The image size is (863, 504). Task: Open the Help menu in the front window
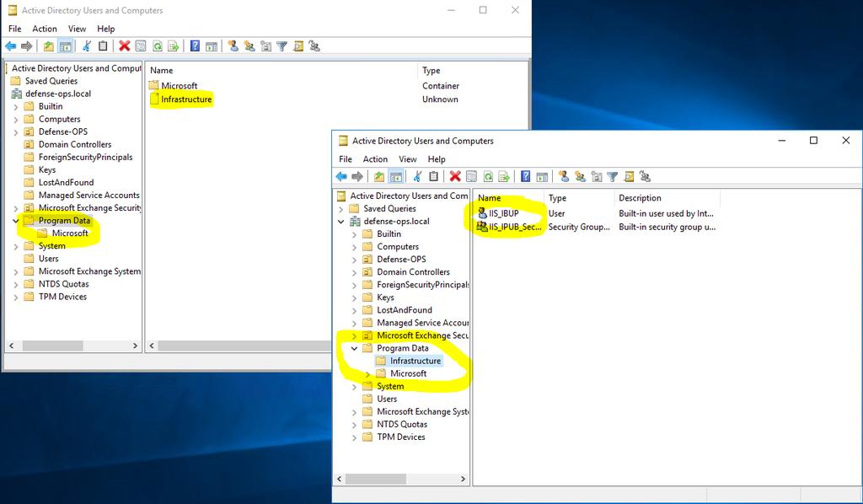[x=437, y=159]
